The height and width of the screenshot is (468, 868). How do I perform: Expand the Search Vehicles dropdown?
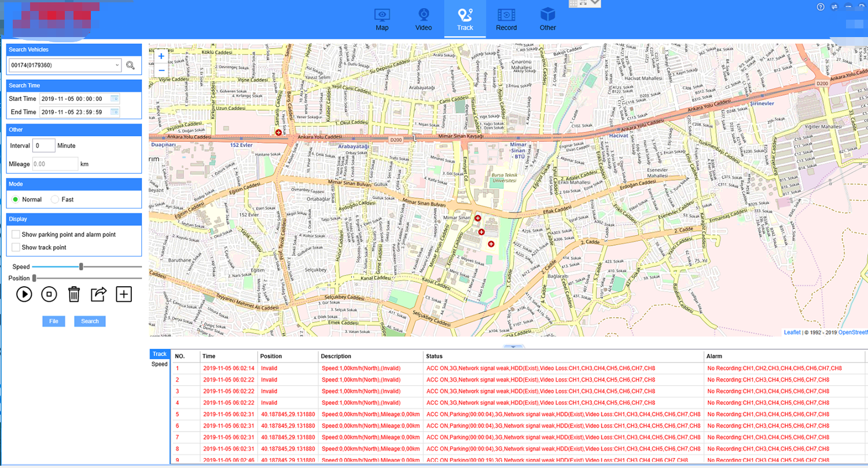tap(117, 65)
